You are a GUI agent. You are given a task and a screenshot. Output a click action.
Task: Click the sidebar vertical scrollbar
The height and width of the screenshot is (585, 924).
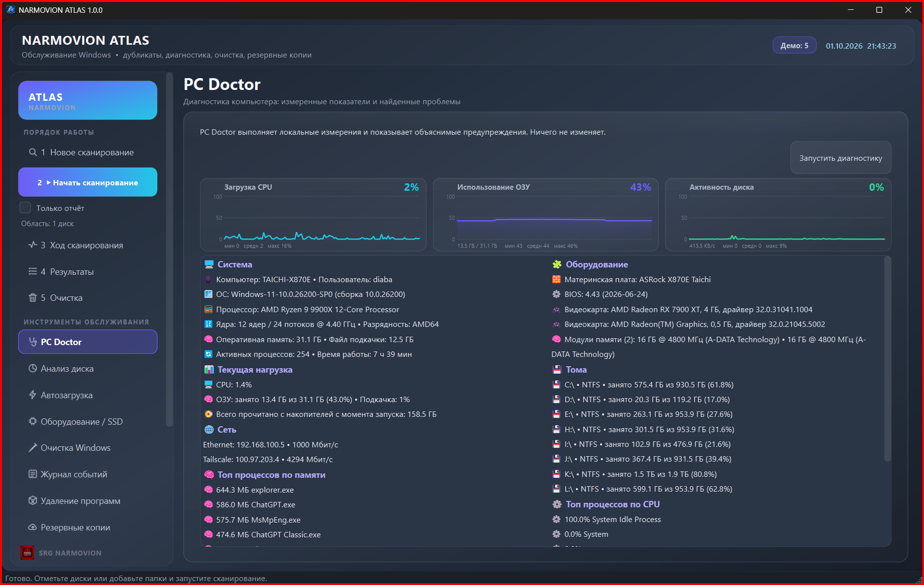point(170,250)
